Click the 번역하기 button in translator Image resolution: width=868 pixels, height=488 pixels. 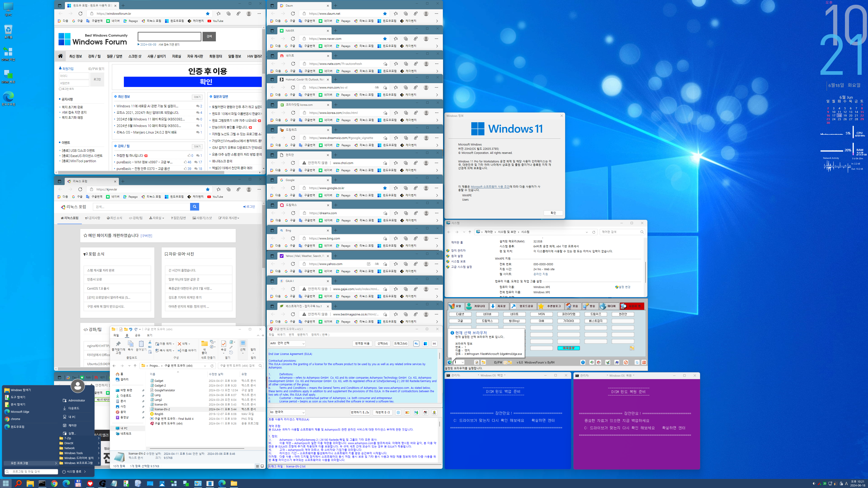coord(360,413)
